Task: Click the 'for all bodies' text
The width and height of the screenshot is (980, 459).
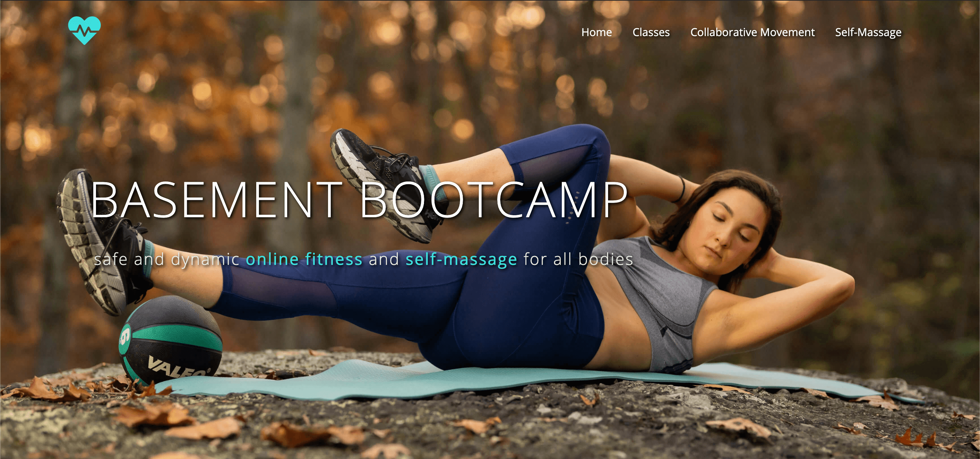Action: click(578, 259)
